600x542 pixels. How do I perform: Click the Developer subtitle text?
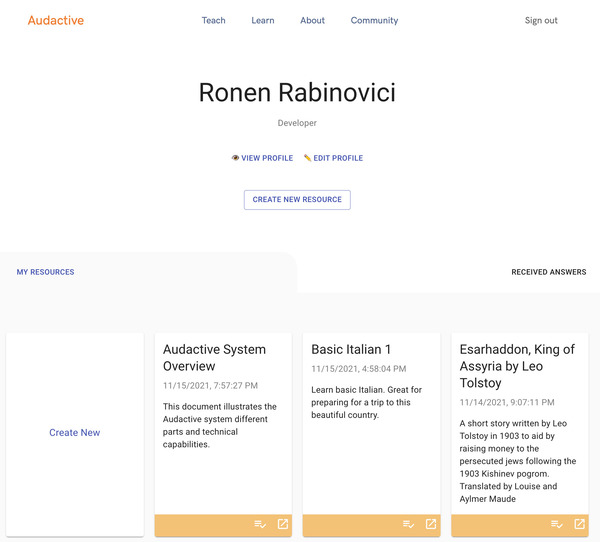point(297,123)
